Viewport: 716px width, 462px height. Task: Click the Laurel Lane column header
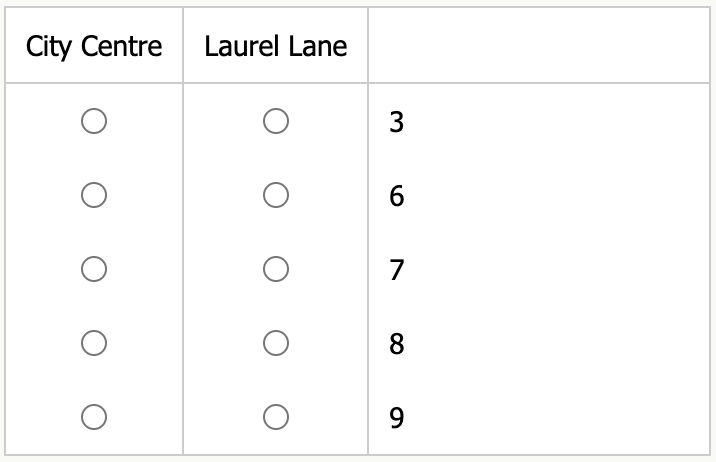276,46
